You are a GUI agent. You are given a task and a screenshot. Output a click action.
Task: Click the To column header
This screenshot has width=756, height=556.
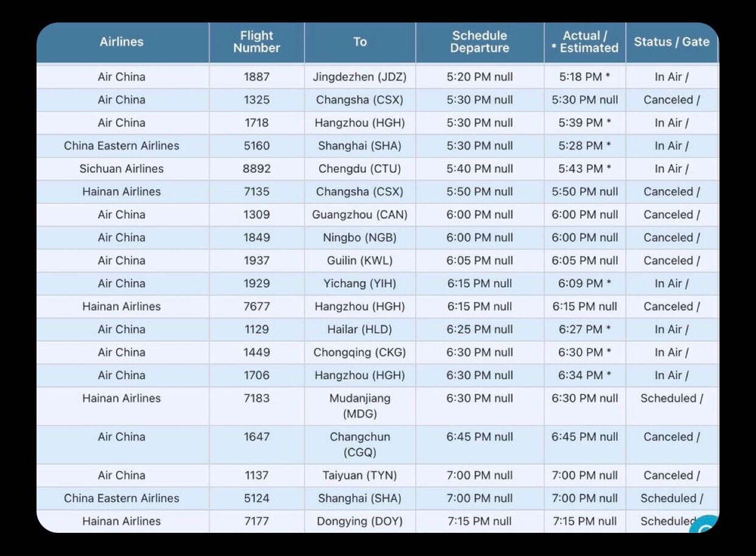(360, 42)
